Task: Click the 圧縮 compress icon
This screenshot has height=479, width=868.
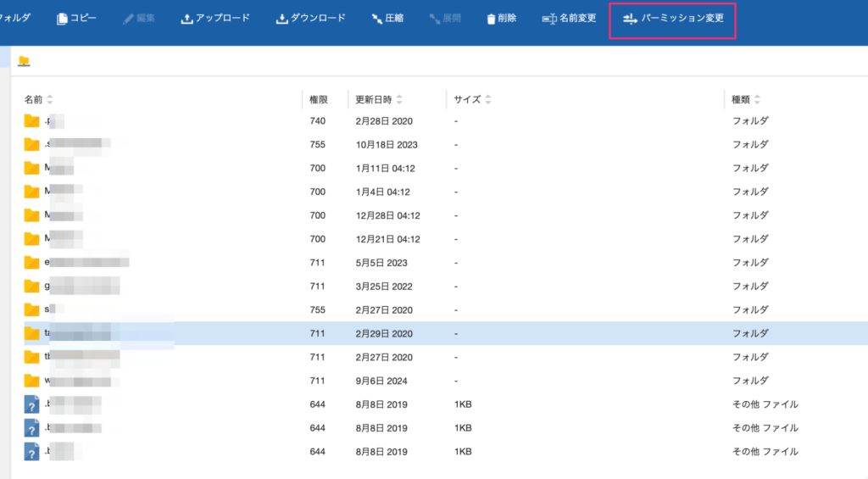Action: point(376,19)
